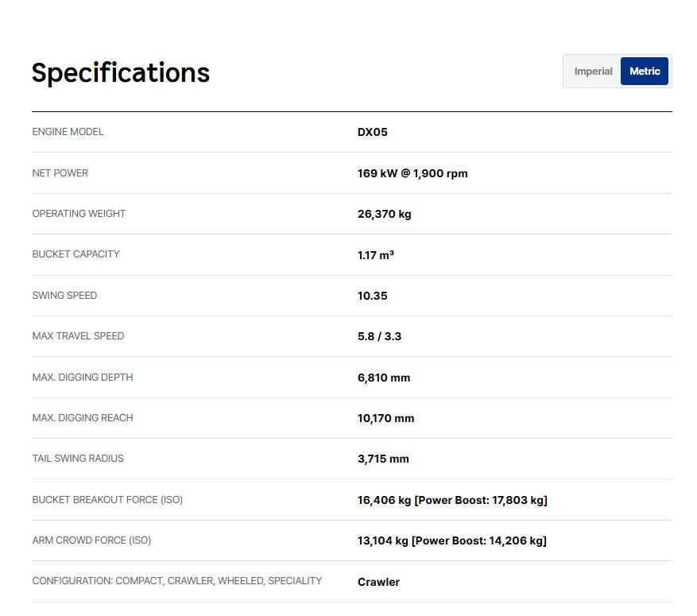
Task: Click the Max Travel Speed label
Action: tap(78, 336)
